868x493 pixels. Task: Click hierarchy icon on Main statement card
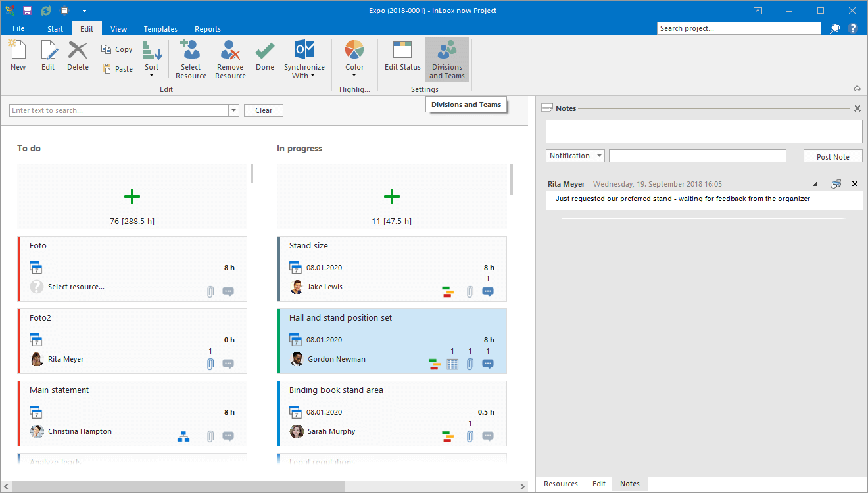pyautogui.click(x=183, y=436)
